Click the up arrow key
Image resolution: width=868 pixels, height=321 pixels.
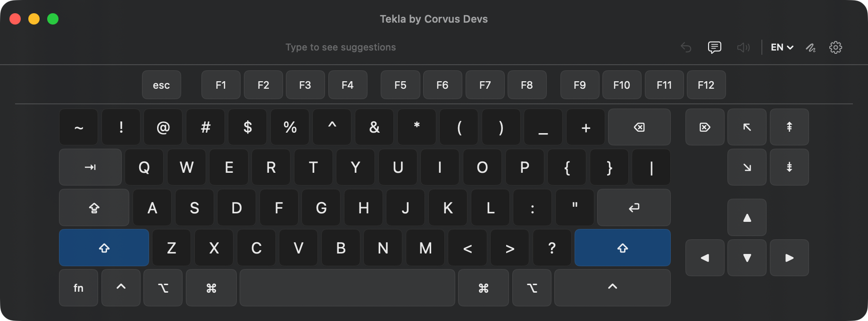pyautogui.click(x=747, y=218)
